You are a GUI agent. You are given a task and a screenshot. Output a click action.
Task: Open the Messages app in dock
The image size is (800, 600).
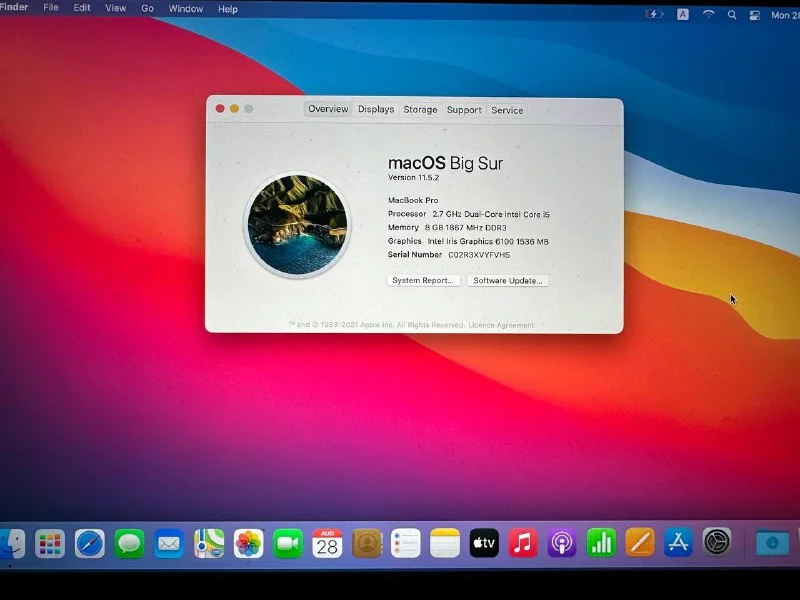pyautogui.click(x=129, y=543)
